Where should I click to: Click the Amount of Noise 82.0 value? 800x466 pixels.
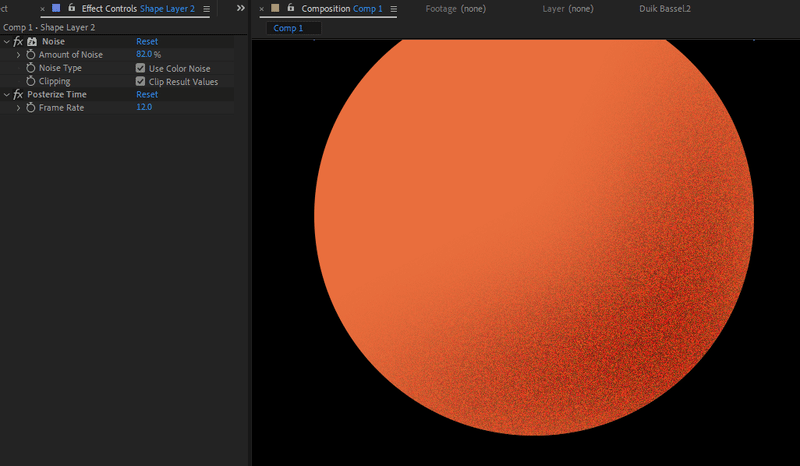click(144, 55)
